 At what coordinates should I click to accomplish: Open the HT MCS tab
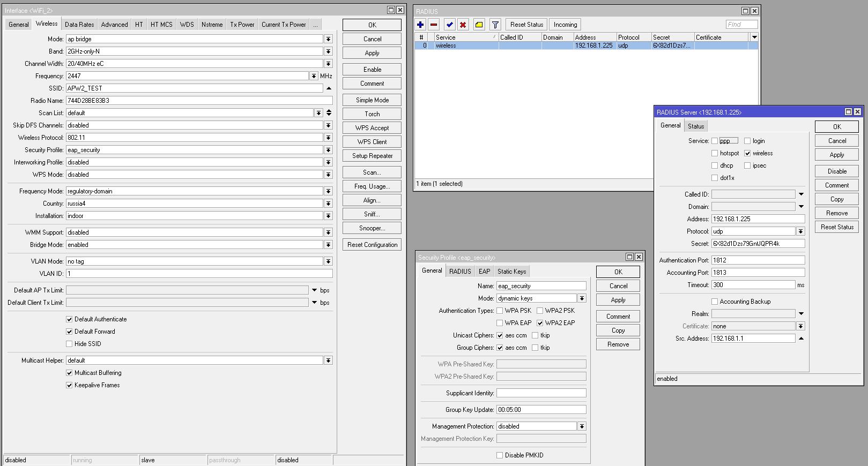coord(161,25)
